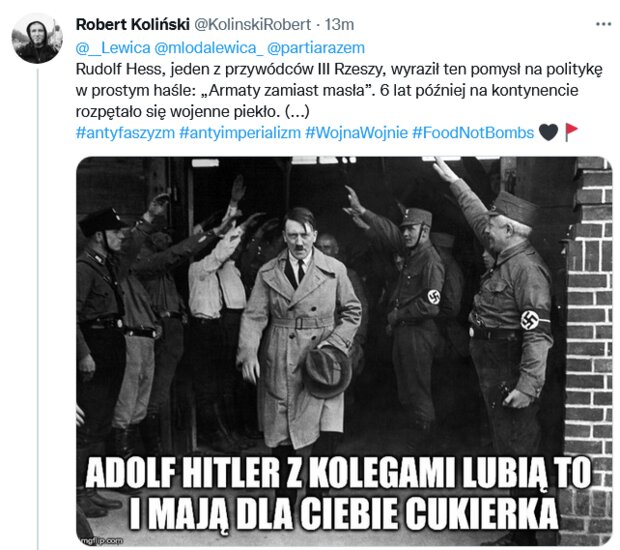This screenshot has width=620, height=550.
Task: Click the tweet body text to expand
Action: (339, 90)
